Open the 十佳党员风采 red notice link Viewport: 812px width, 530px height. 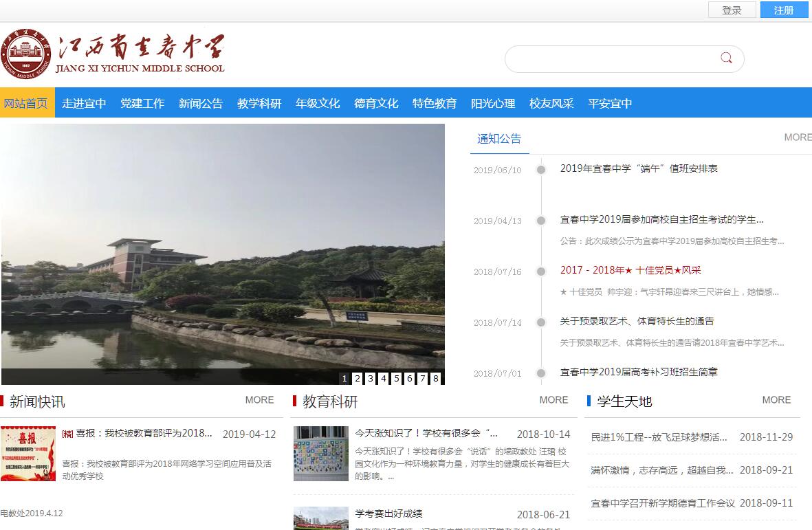[x=630, y=270]
